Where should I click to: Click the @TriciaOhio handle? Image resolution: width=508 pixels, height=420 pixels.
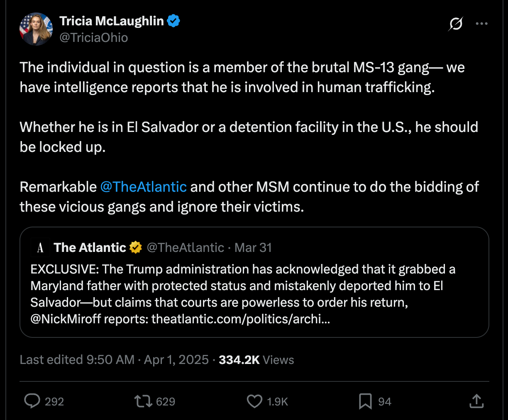(x=94, y=37)
